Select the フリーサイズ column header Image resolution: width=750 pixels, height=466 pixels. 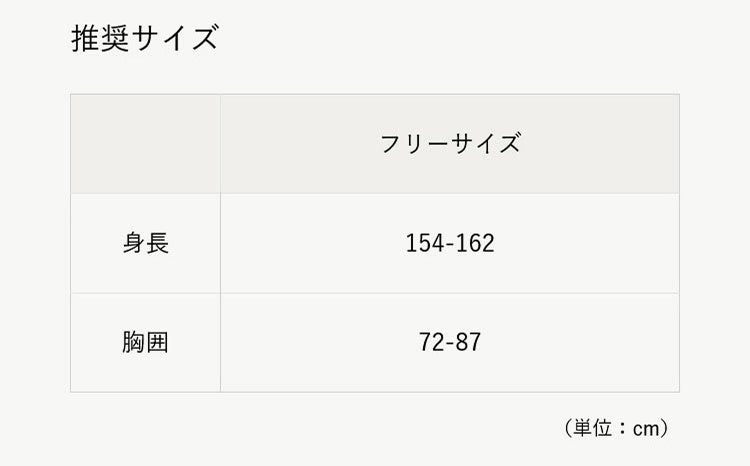click(450, 143)
